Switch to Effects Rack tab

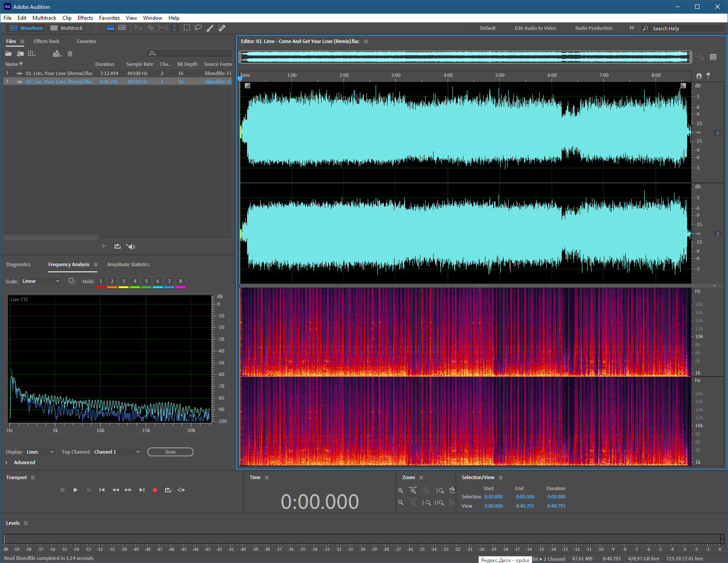(47, 41)
